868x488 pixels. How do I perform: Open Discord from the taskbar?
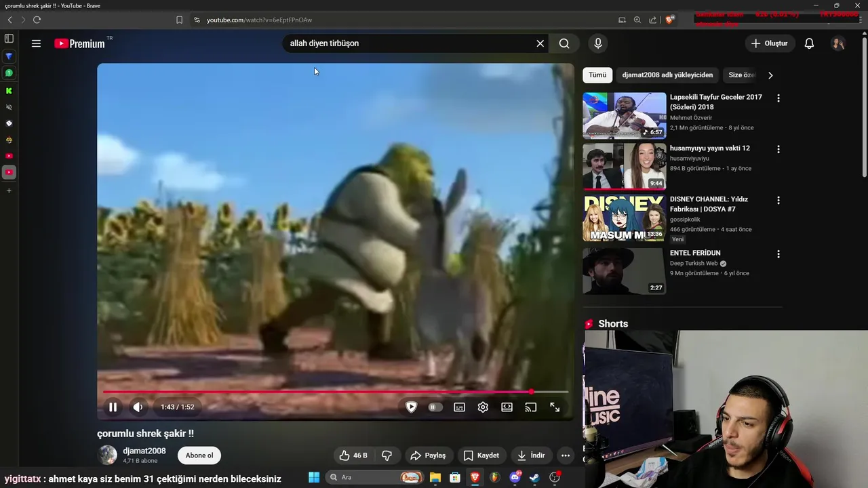tap(515, 477)
